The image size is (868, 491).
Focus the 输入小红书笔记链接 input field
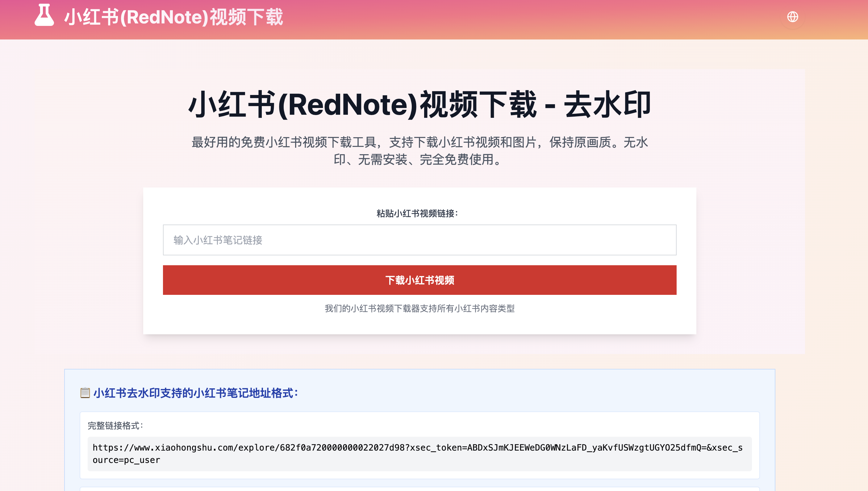(x=419, y=240)
